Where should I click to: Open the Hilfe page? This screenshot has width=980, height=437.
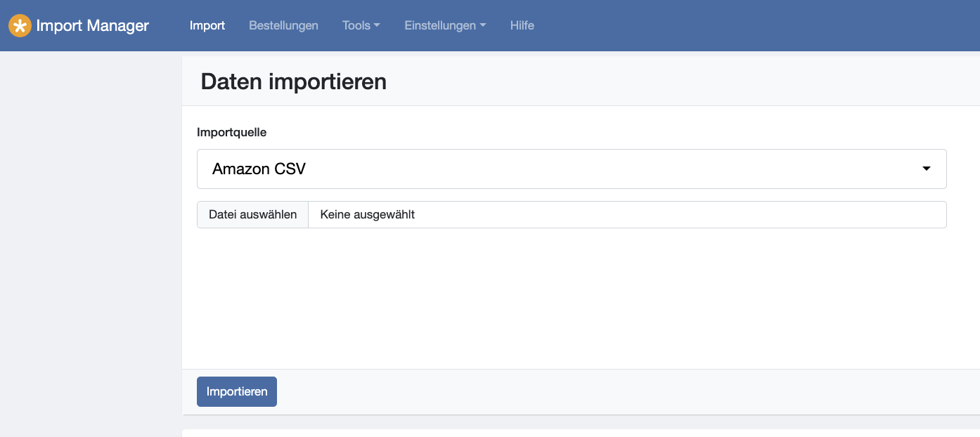pos(522,25)
